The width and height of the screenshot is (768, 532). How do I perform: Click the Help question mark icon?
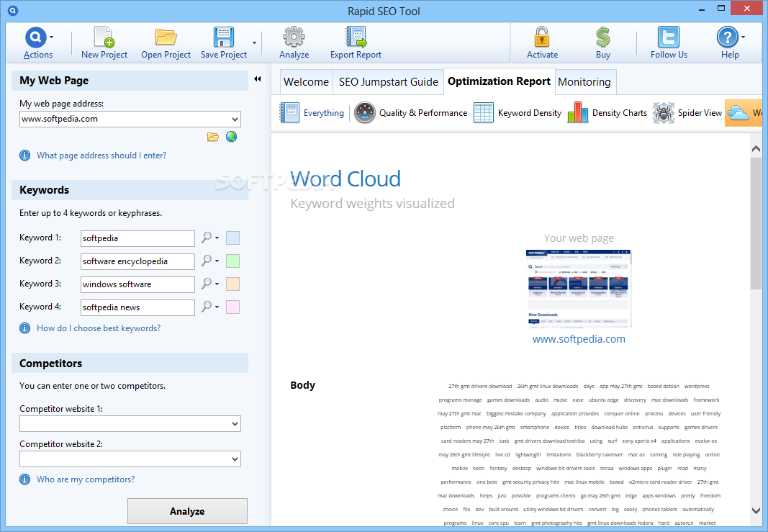pos(728,37)
